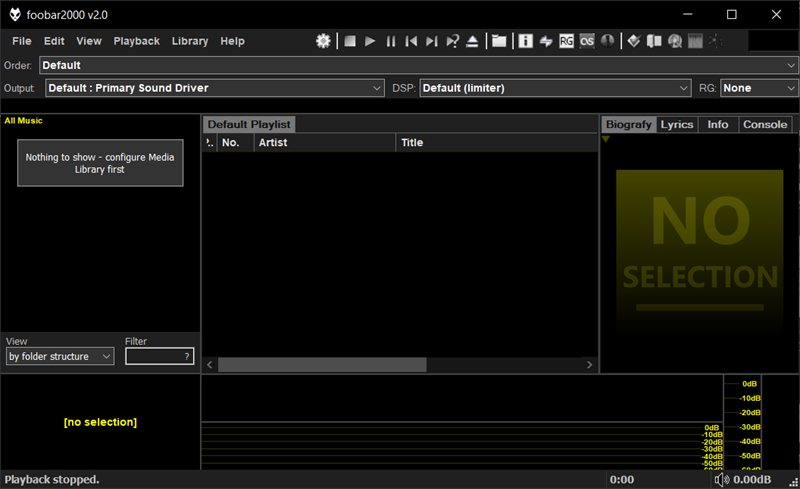
Task: Click the 'Nothing to show - configure Media Library' button
Action: tap(100, 163)
